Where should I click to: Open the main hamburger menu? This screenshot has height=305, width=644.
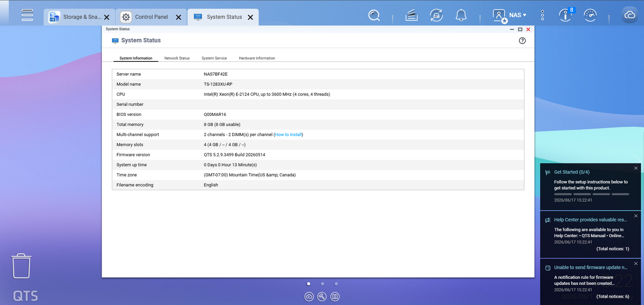27,15
